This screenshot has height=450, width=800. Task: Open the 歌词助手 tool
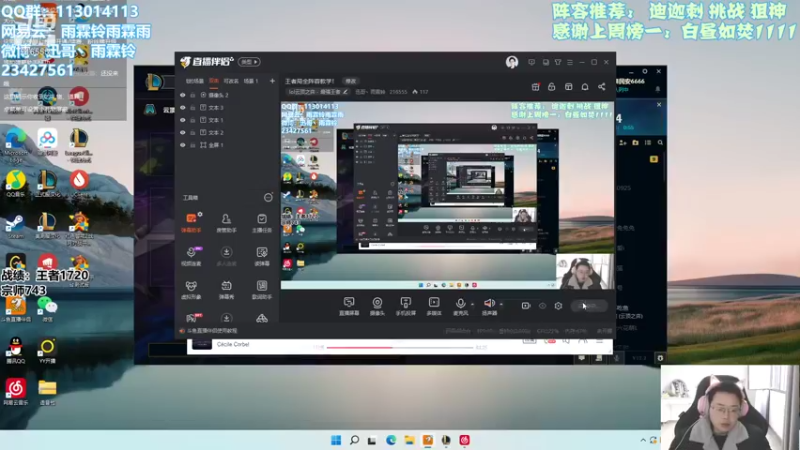(x=262, y=289)
